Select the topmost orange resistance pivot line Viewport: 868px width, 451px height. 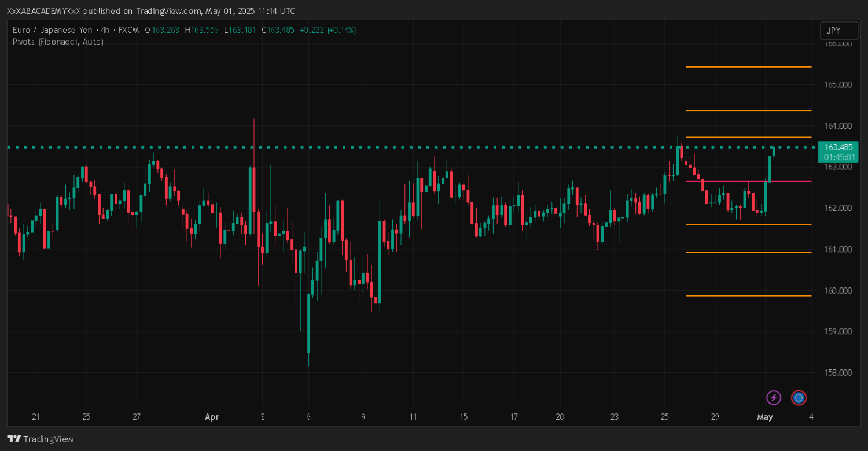click(748, 67)
